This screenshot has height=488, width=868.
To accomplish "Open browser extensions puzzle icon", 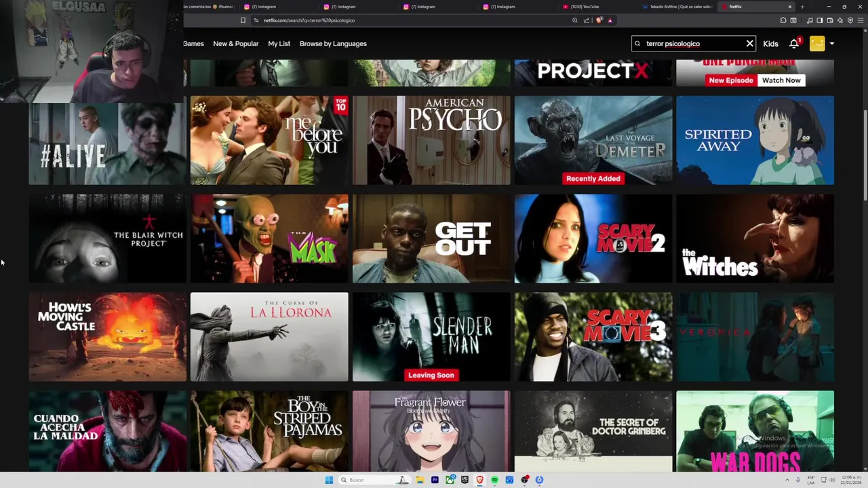I will click(x=783, y=20).
